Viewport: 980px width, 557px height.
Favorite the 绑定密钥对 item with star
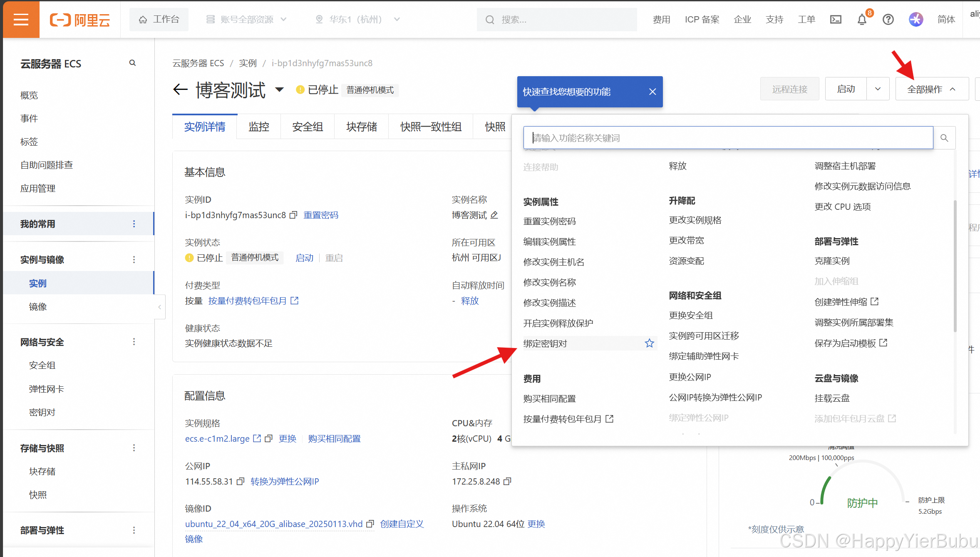click(649, 343)
